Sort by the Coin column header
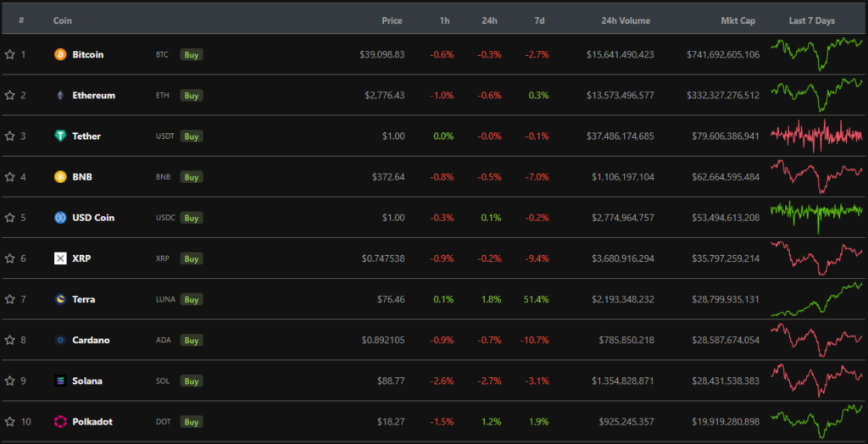 click(63, 20)
